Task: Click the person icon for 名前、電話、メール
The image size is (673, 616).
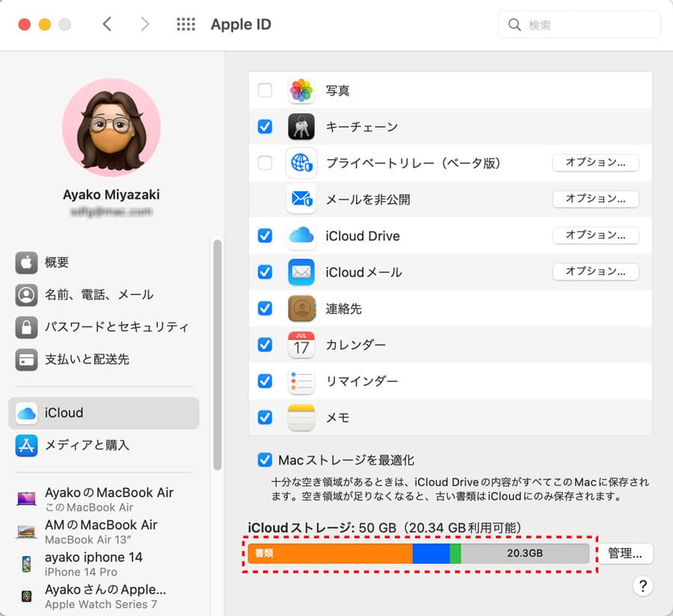Action: point(27,295)
